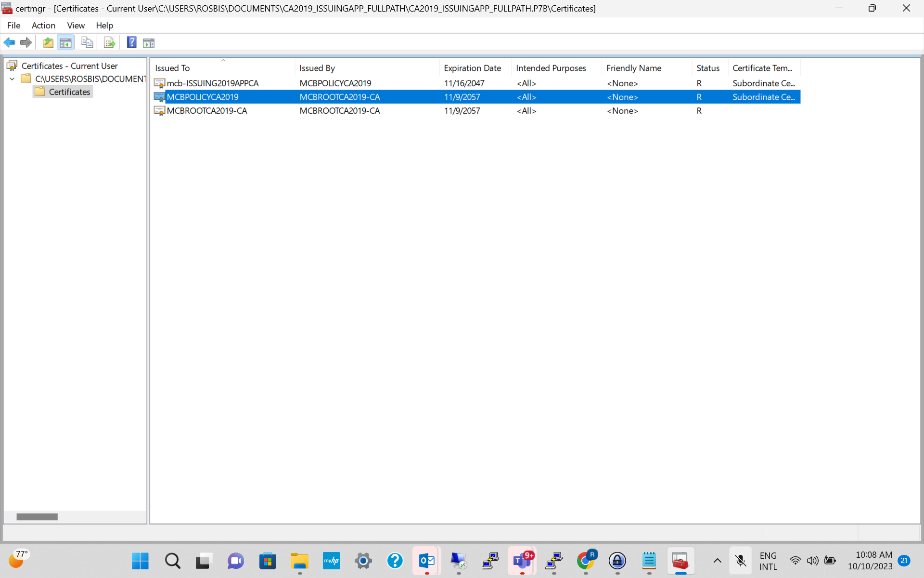924x578 pixels.
Task: Select mcb-ISSUING2019APPCA certificate row
Action: pos(212,83)
